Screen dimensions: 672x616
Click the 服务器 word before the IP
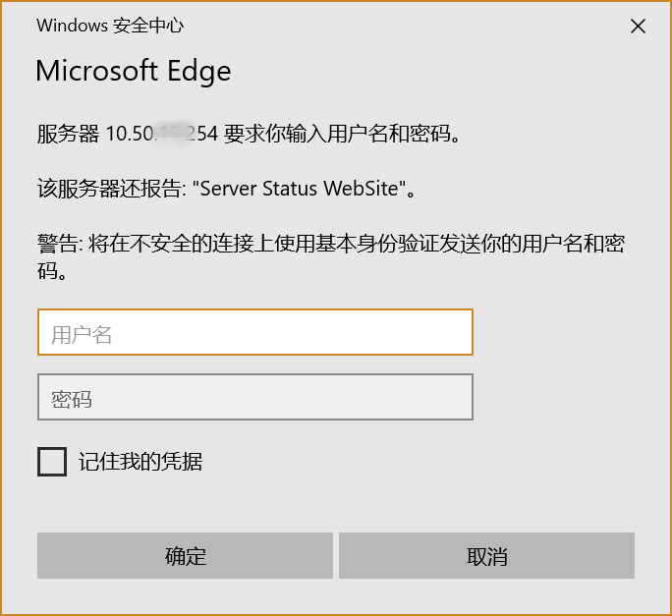pyautogui.click(x=67, y=134)
